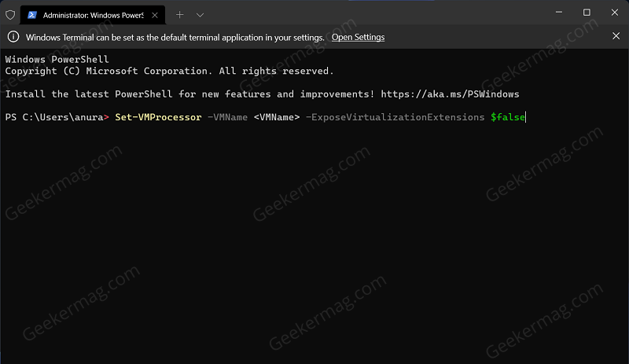The width and height of the screenshot is (629, 364).
Task: Open a new tab with the plus button
Action: pyautogui.click(x=180, y=15)
